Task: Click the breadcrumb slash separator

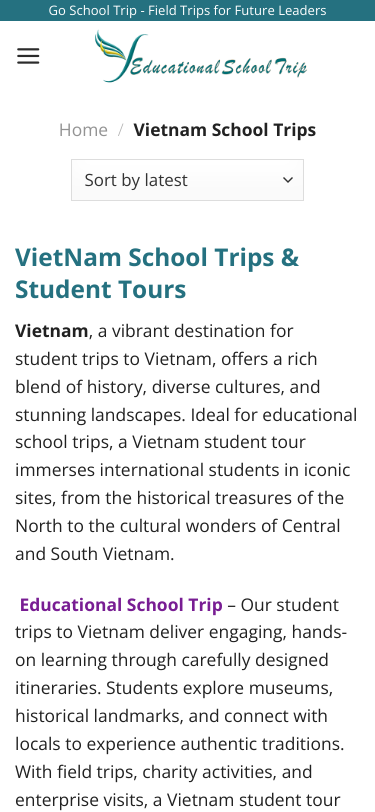Action: [120, 129]
